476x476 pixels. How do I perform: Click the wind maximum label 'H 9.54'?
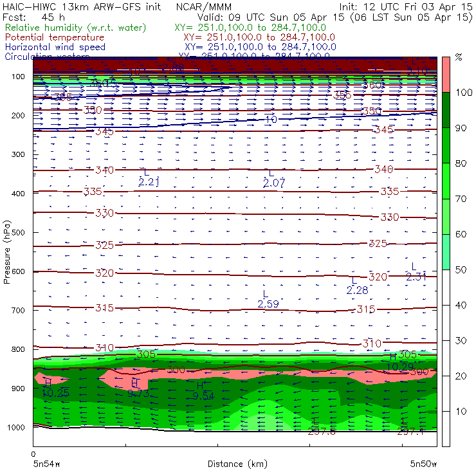(x=203, y=391)
